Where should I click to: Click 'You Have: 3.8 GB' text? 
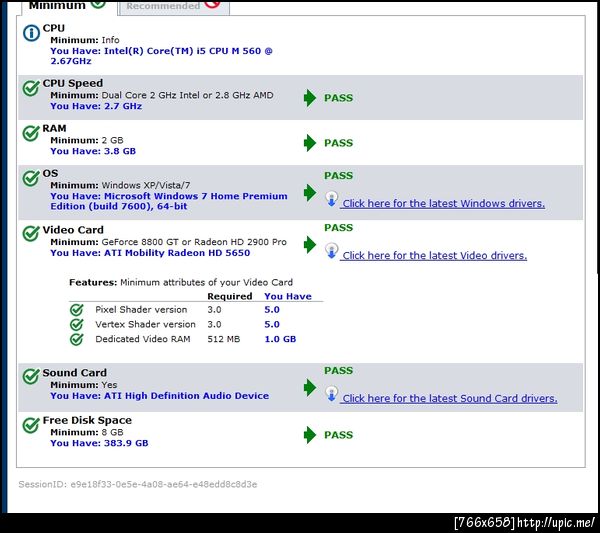(x=93, y=151)
